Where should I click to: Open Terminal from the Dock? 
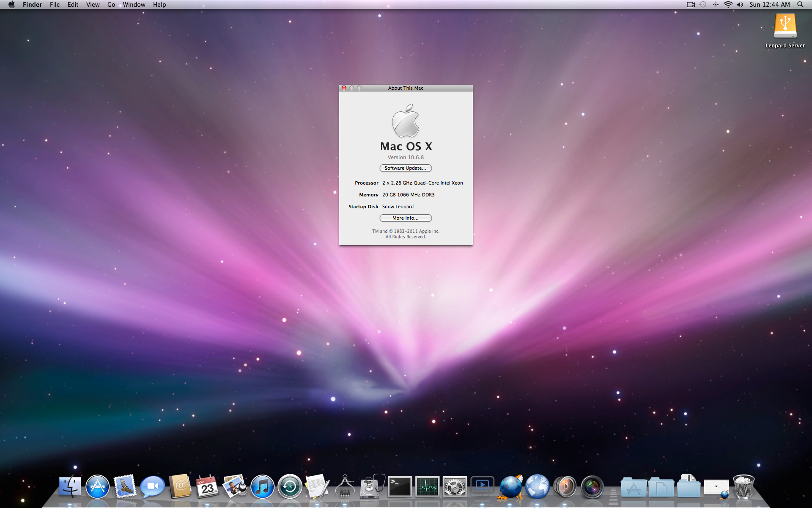tap(400, 487)
